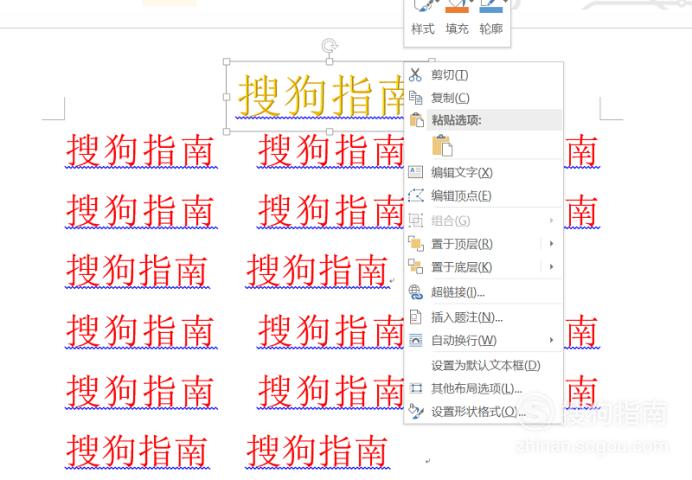Open the 样式 style button in mini toolbar
Screen dimensions: 692x480
[423, 18]
